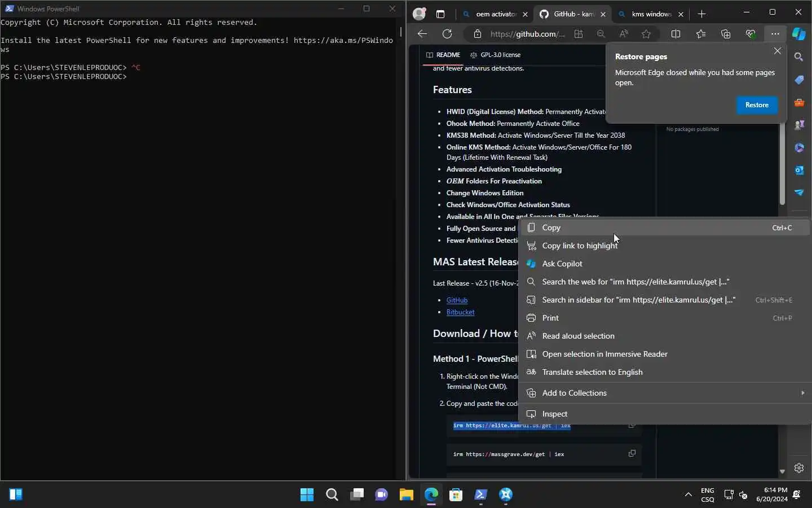Select Inspect from context menu
812x508 pixels.
click(x=664, y=414)
